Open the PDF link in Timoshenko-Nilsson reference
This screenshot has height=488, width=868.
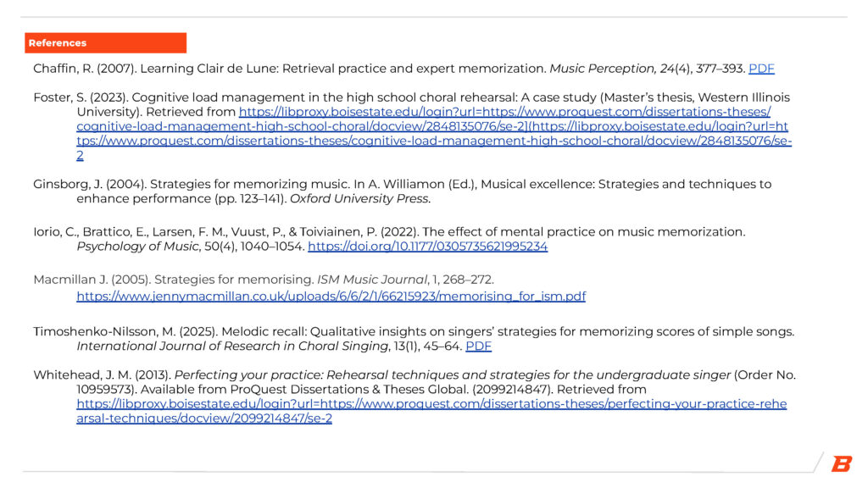click(x=478, y=346)
